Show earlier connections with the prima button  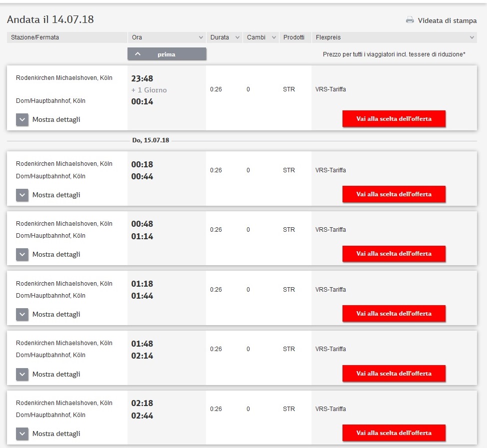pos(166,54)
